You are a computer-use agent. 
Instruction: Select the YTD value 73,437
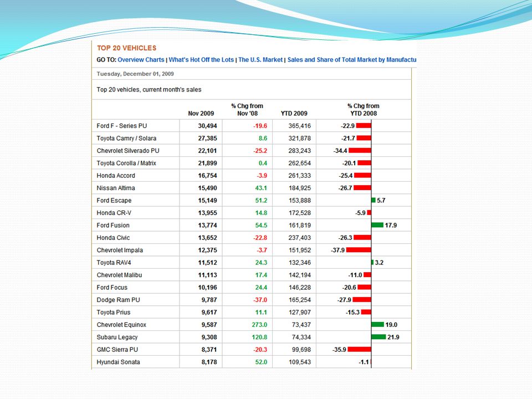[x=301, y=325]
